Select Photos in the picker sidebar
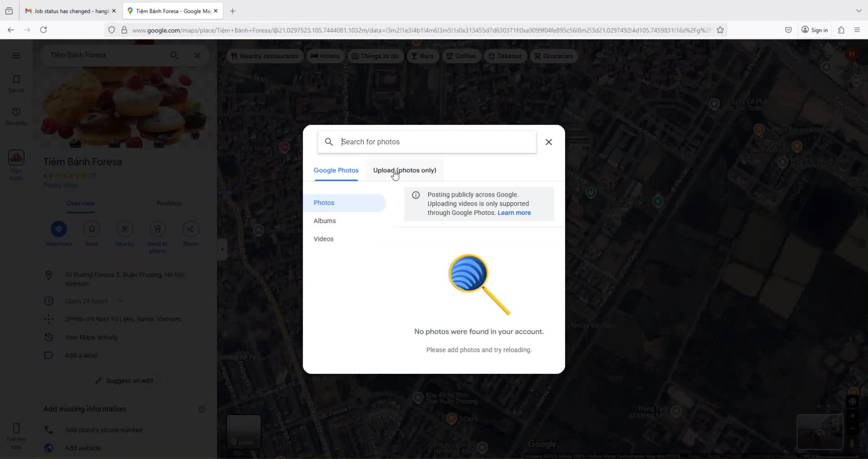Viewport: 868px width, 459px height. coord(324,203)
